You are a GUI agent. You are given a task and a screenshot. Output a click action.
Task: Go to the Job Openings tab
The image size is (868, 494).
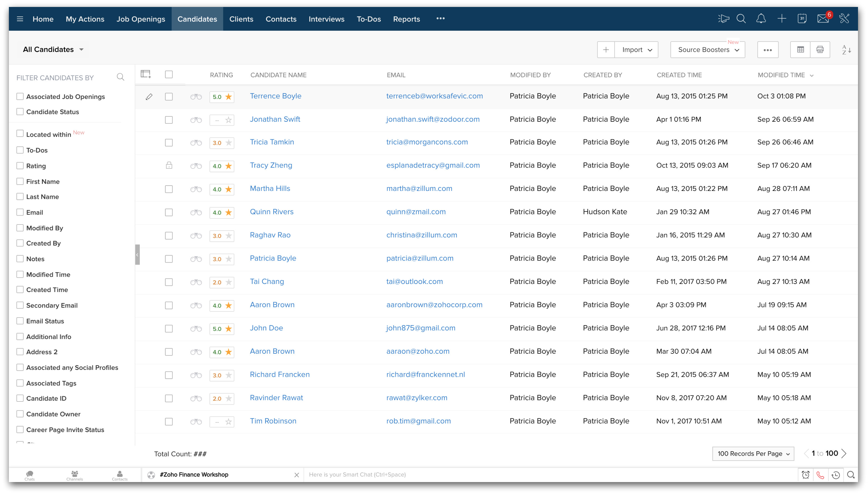[x=141, y=19]
